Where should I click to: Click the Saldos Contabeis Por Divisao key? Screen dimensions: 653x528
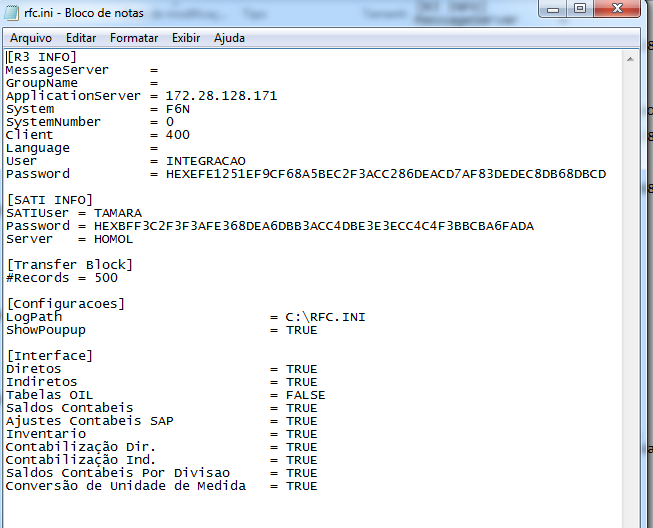(118, 473)
